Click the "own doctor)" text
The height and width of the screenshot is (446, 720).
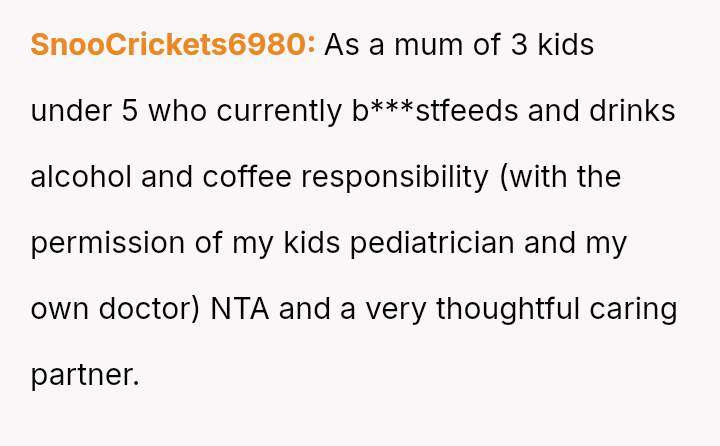[116, 309]
